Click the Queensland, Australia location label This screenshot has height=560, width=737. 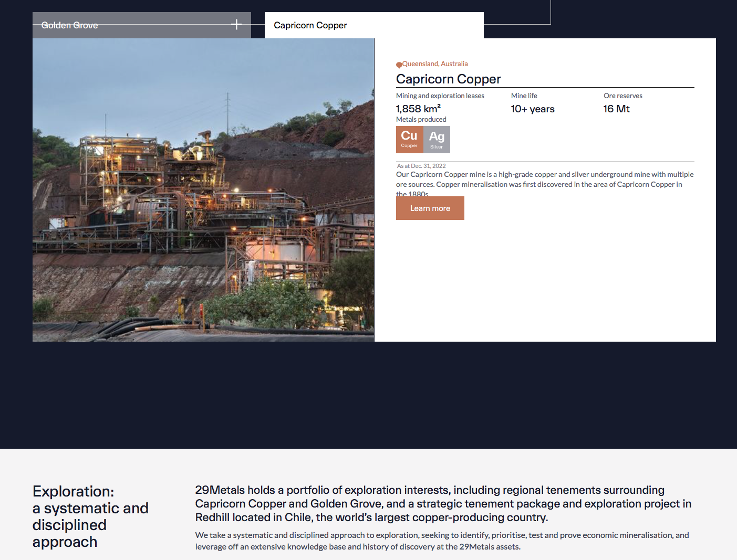tap(435, 64)
